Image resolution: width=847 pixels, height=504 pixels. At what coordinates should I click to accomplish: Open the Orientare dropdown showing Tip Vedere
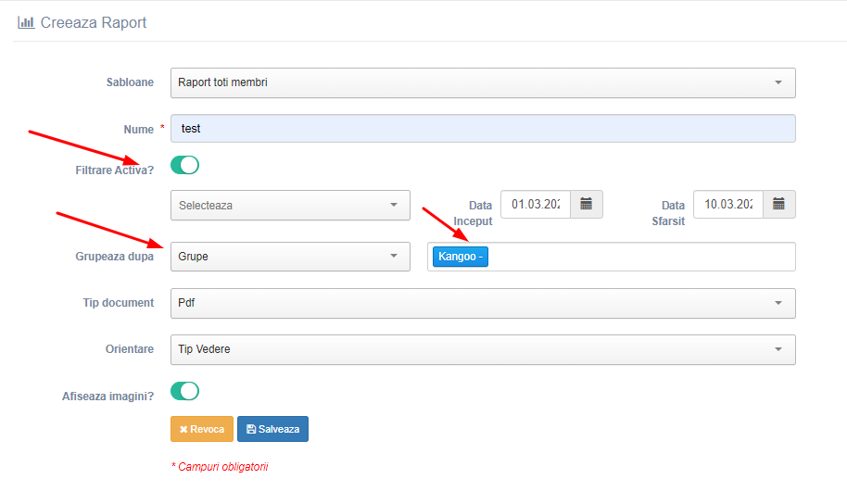[x=483, y=349]
